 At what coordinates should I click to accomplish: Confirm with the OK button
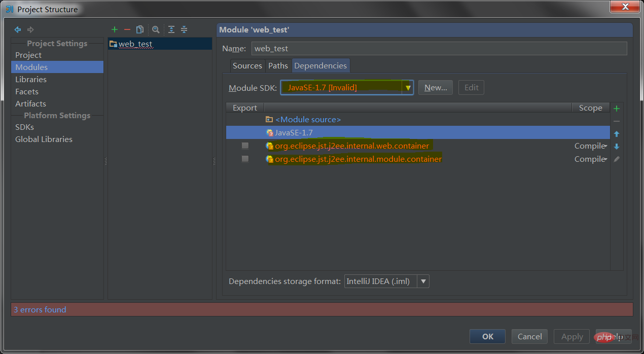click(x=487, y=336)
